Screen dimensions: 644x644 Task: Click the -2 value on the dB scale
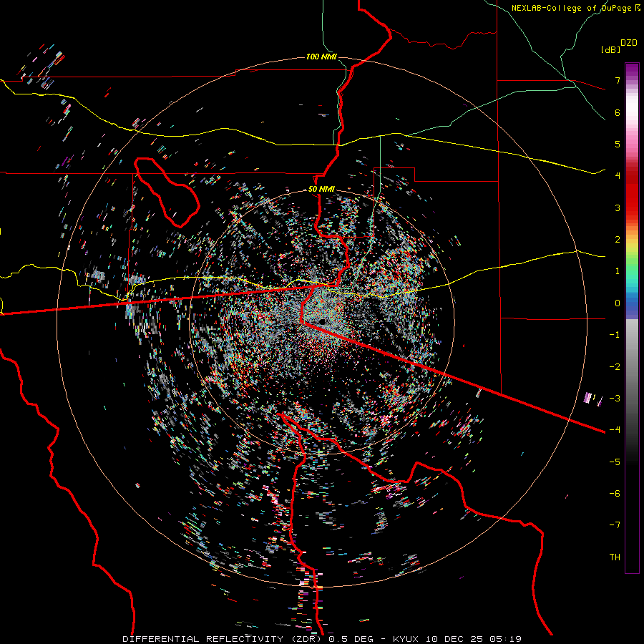(x=615, y=367)
